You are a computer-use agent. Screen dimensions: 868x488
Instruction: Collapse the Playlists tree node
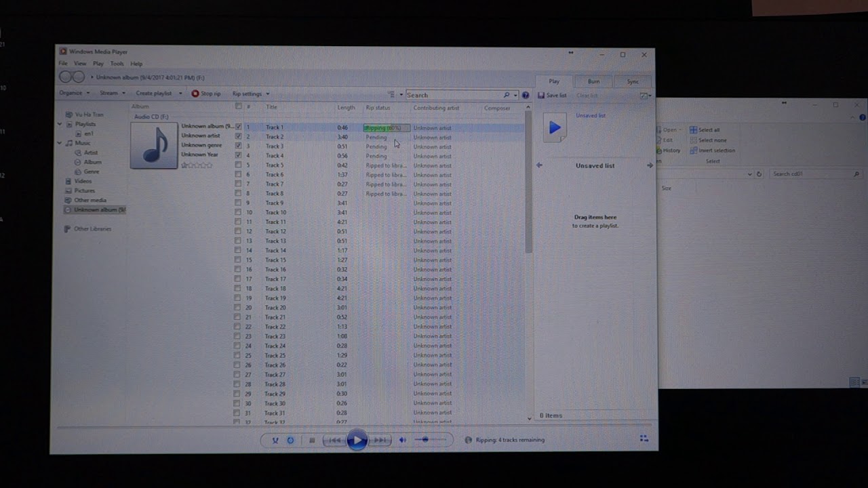[x=60, y=125]
